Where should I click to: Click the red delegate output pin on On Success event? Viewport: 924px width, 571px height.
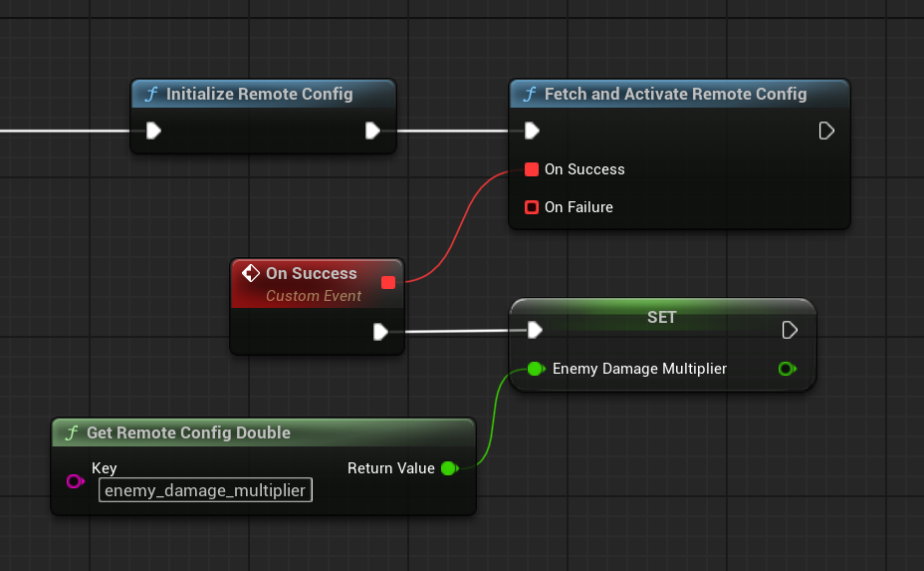388,282
